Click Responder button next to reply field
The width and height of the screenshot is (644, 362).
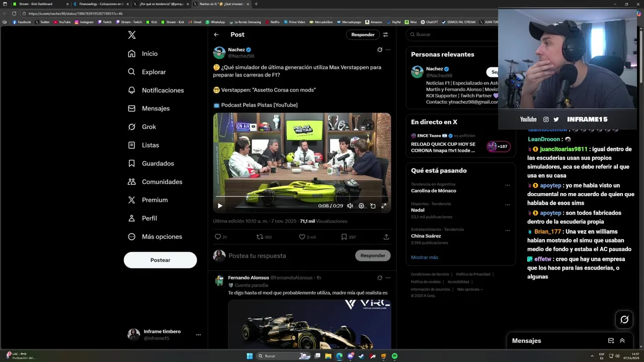pyautogui.click(x=373, y=255)
